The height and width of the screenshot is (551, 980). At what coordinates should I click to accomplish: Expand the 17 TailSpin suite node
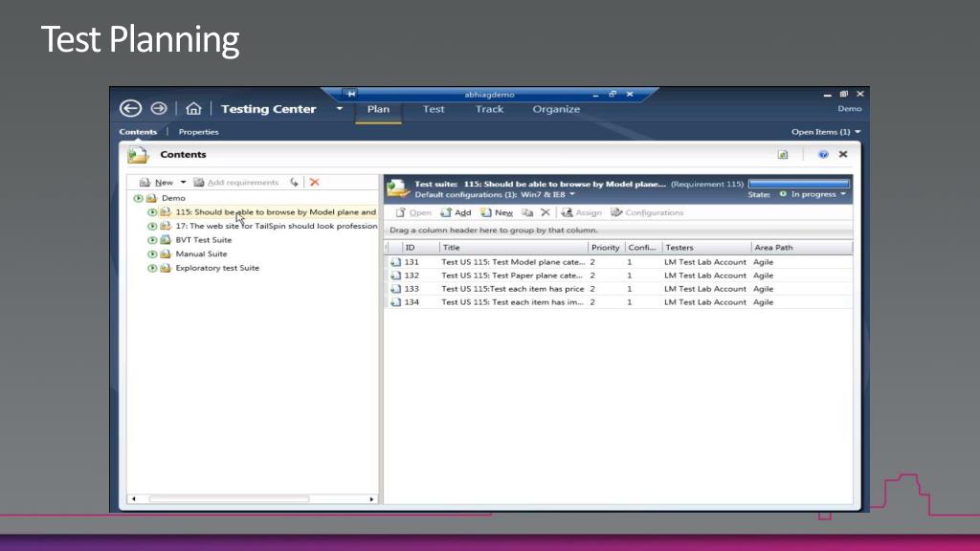[x=152, y=226]
